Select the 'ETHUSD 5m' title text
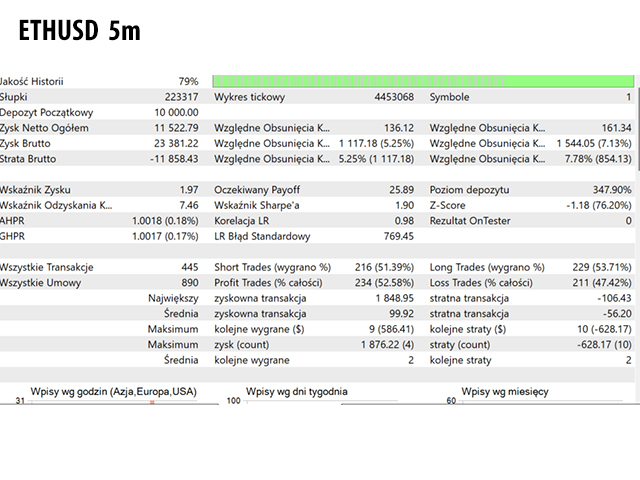 pyautogui.click(x=80, y=31)
